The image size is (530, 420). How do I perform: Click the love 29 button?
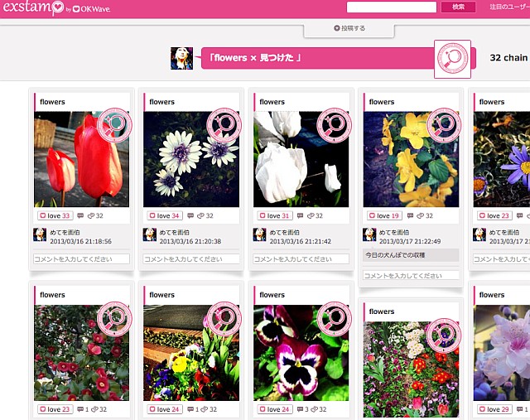pyautogui.click(x=494, y=409)
